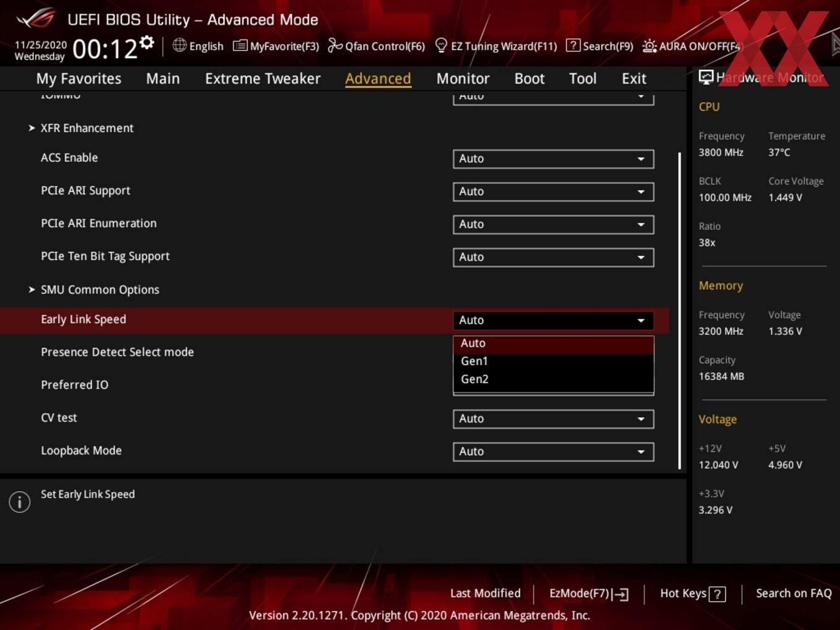Go to the Monitor tab
This screenshot has width=840, height=630.
[463, 78]
